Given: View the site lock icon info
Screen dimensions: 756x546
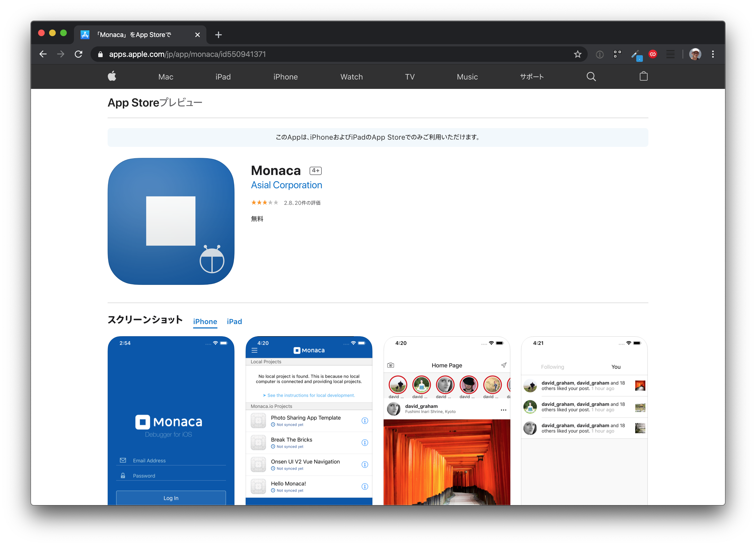Looking at the screenshot, I should click(x=100, y=54).
